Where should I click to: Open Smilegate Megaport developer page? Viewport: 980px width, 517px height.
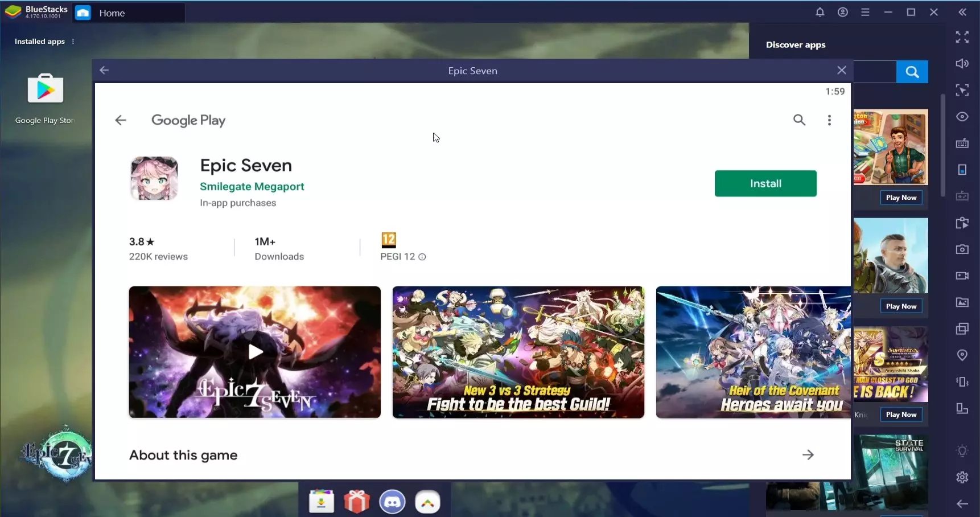tap(252, 187)
